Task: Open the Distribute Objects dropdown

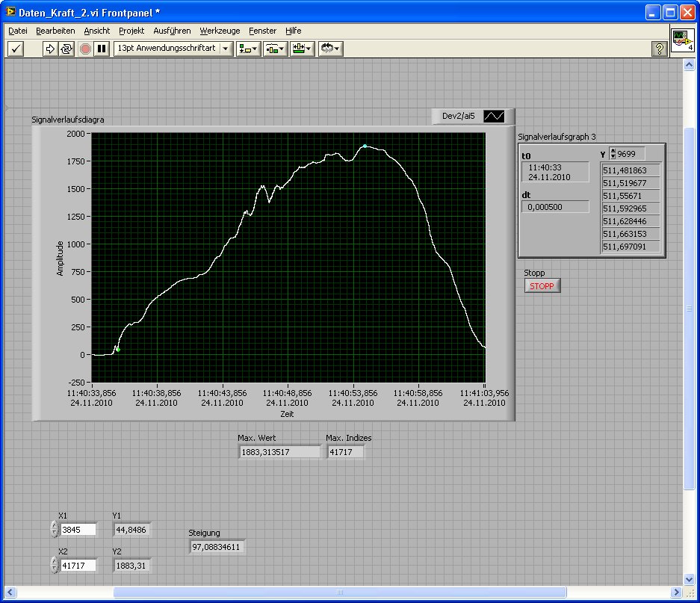Action: (275, 49)
